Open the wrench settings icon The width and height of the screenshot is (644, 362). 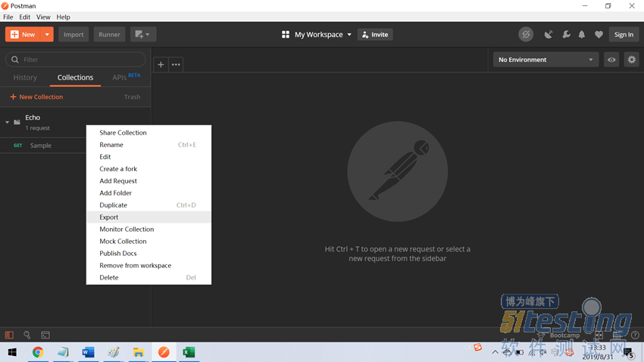coord(566,35)
